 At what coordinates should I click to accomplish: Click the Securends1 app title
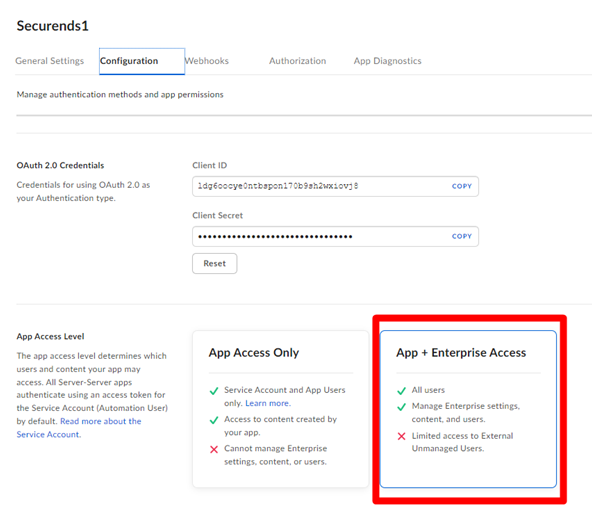pyautogui.click(x=52, y=26)
